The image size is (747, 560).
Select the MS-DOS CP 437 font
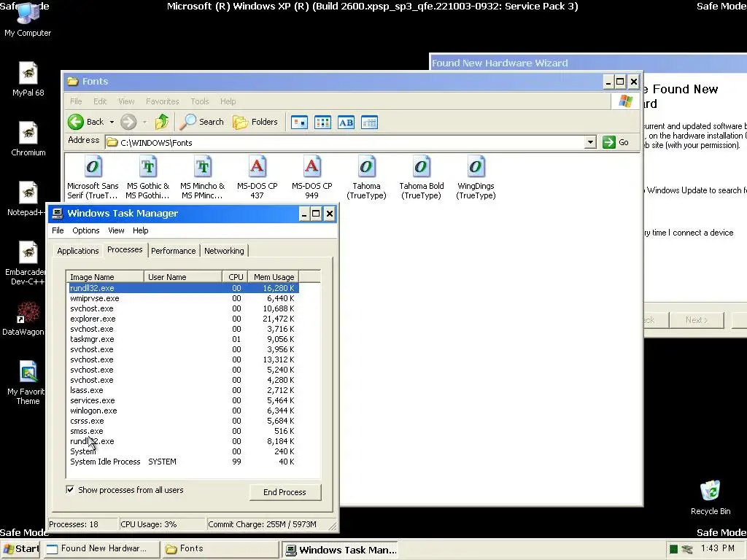tap(258, 177)
